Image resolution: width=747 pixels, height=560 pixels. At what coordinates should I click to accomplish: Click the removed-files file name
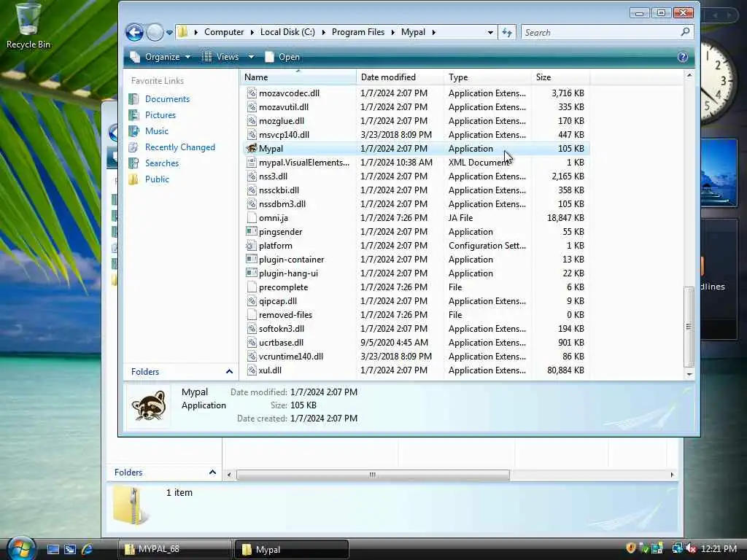(285, 315)
